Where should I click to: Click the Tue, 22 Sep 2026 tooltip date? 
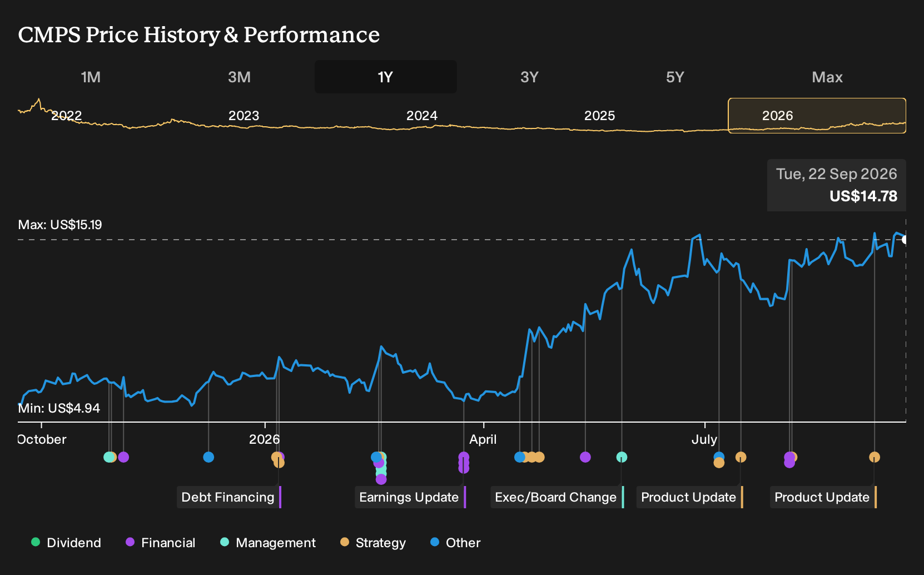(x=836, y=174)
